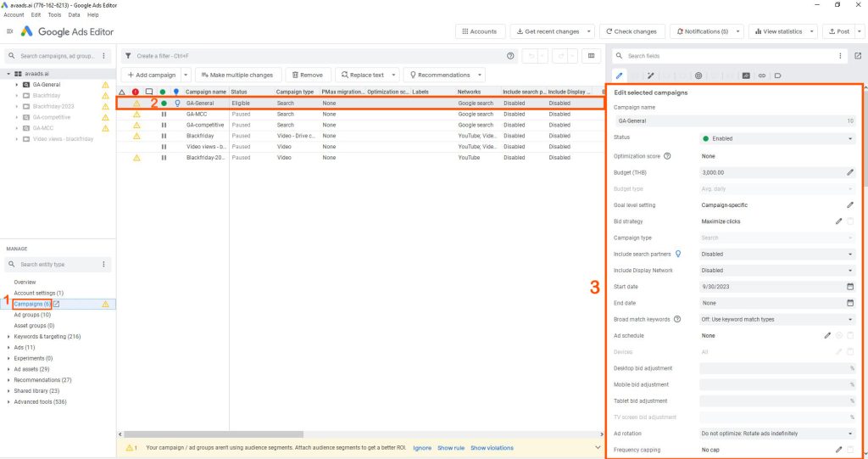This screenshot has height=459, width=868.
Task: Open Broad match keywords dropdown
Action: click(778, 319)
